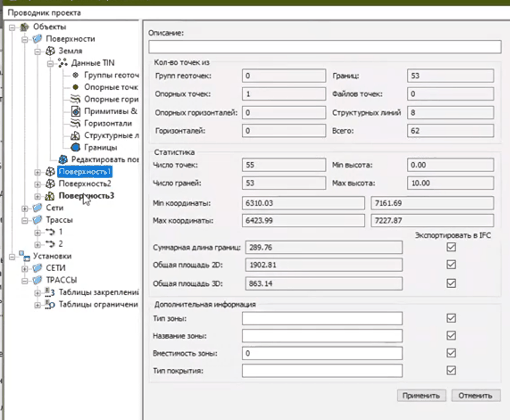Select the Группы геоточек icon
This screenshot has width=510, height=420.
75,75
